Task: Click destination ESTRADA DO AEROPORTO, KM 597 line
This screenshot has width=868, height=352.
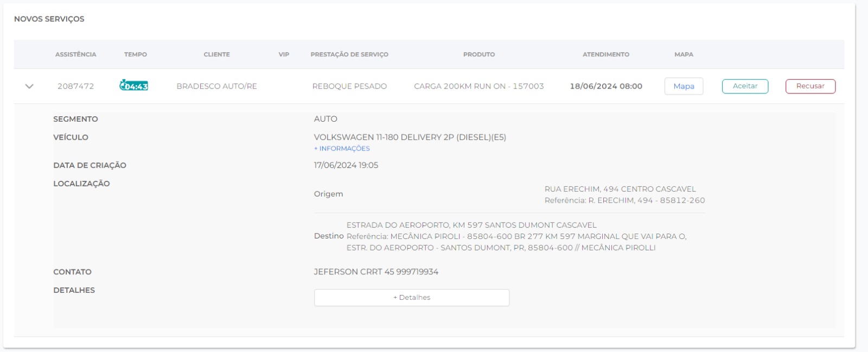Action: click(x=471, y=225)
